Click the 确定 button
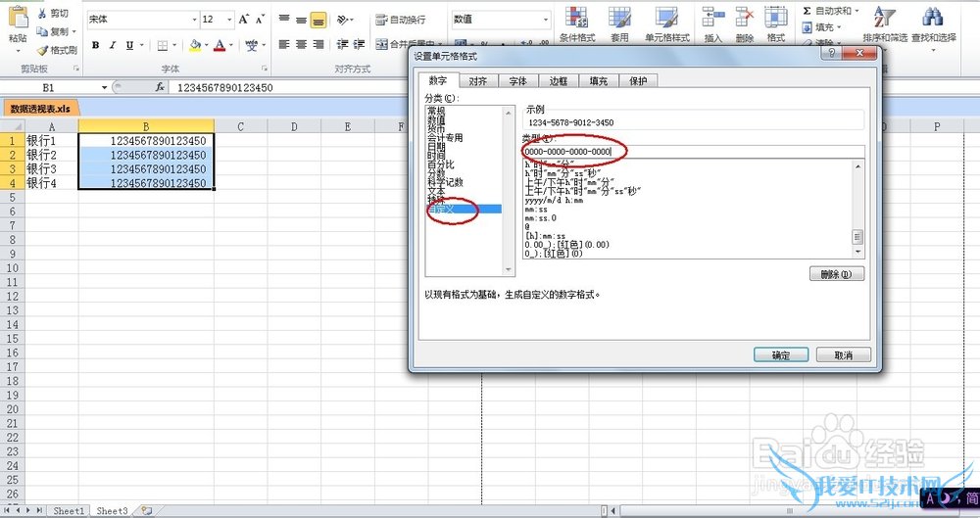 [x=780, y=354]
